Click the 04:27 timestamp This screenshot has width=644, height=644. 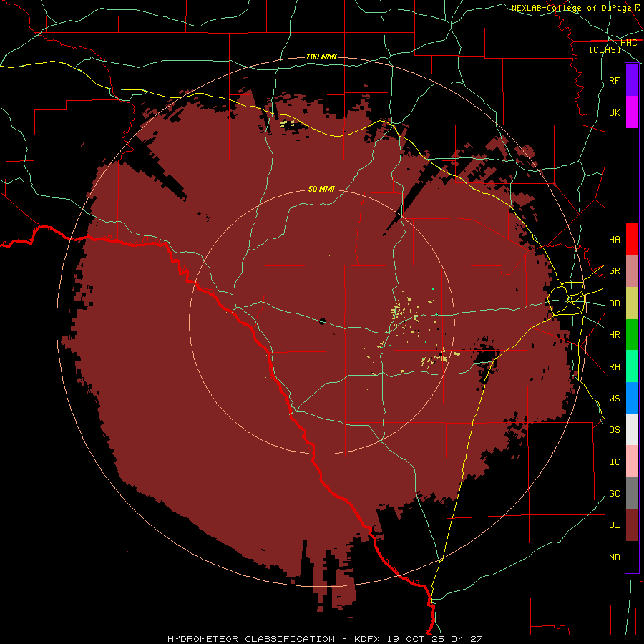pyautogui.click(x=466, y=639)
